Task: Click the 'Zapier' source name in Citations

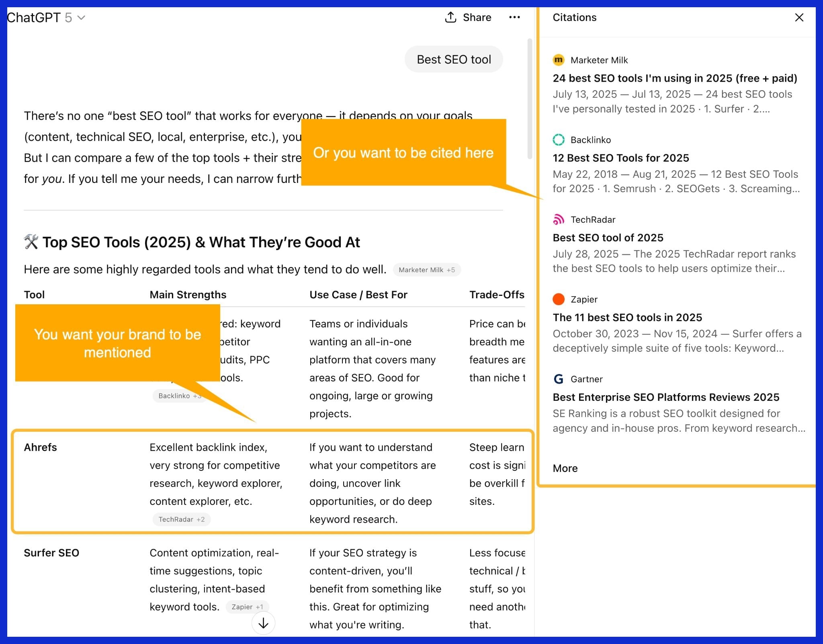Action: (584, 299)
